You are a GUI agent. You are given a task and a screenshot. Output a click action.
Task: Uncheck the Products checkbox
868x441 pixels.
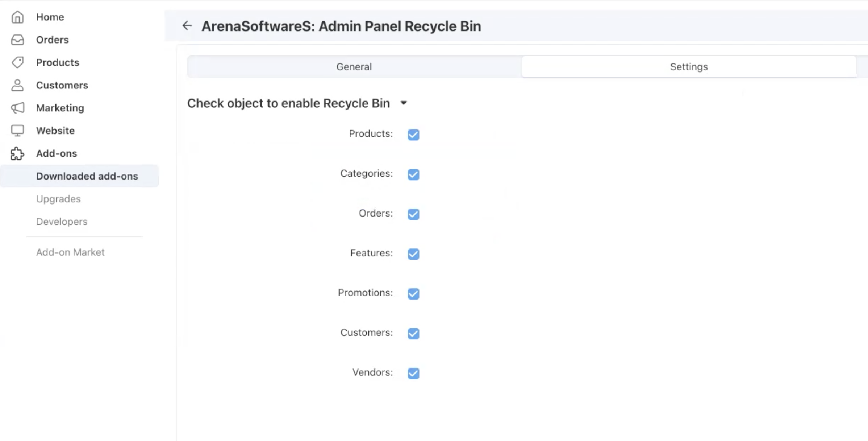click(x=413, y=135)
